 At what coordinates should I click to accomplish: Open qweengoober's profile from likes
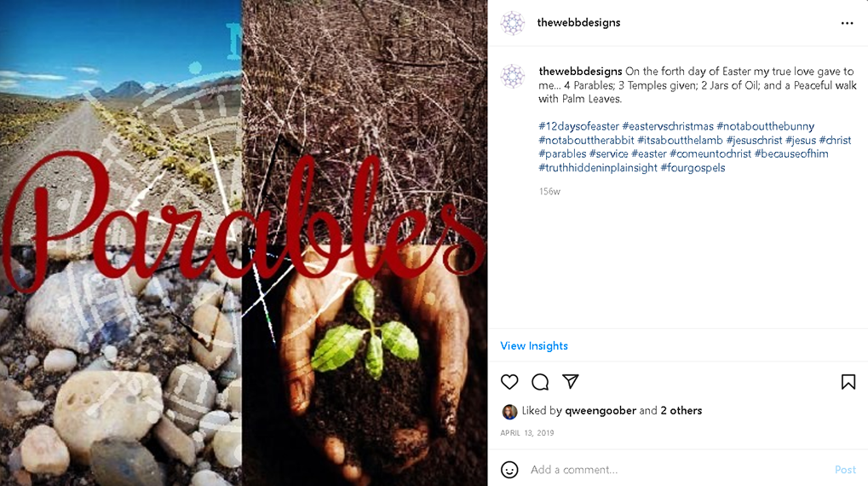pos(600,411)
